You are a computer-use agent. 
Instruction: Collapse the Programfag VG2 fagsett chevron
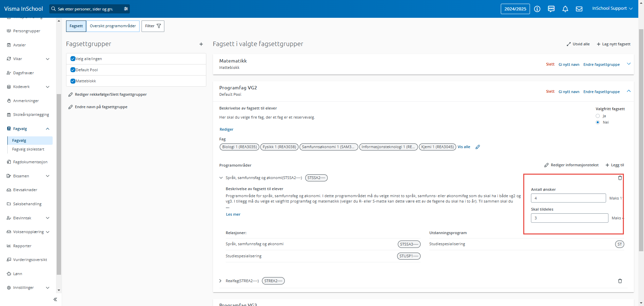[x=629, y=91]
